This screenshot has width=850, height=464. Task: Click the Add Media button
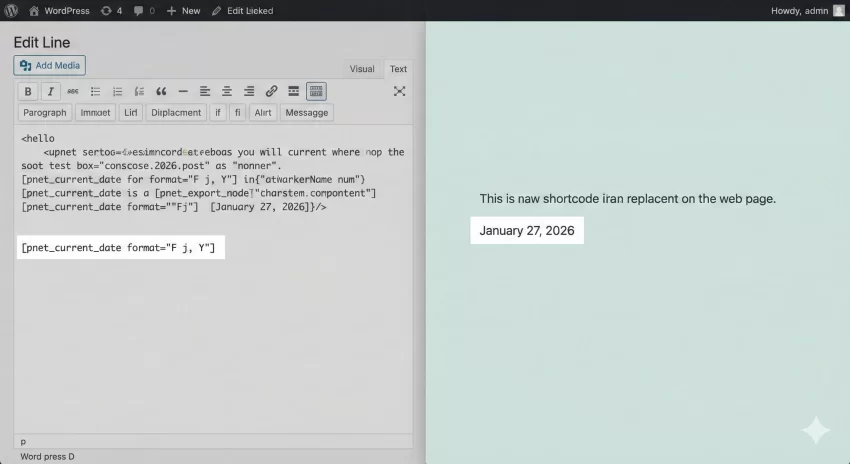pyautogui.click(x=49, y=66)
